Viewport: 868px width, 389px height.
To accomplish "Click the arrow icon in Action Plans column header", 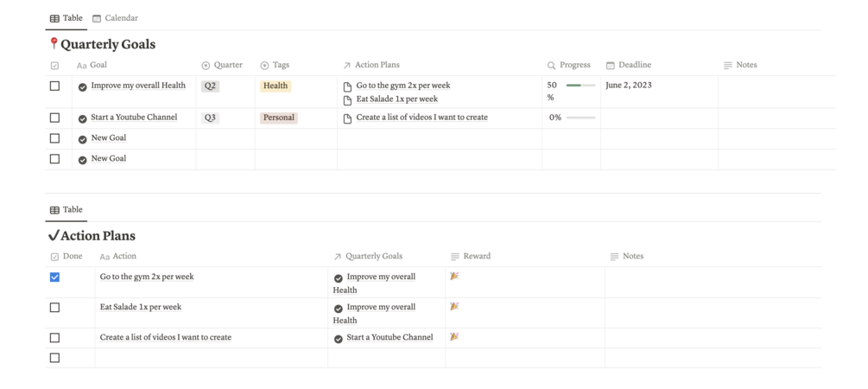I will 346,66.
